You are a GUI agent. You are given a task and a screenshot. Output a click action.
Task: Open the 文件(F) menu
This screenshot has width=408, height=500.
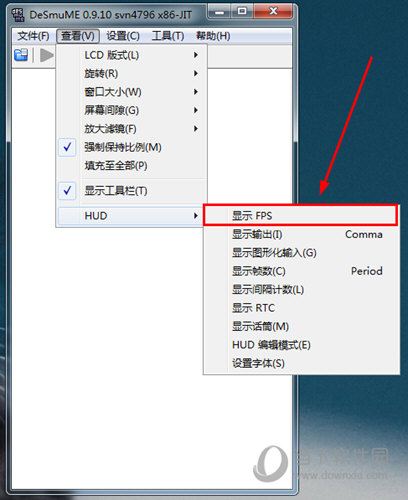33,36
